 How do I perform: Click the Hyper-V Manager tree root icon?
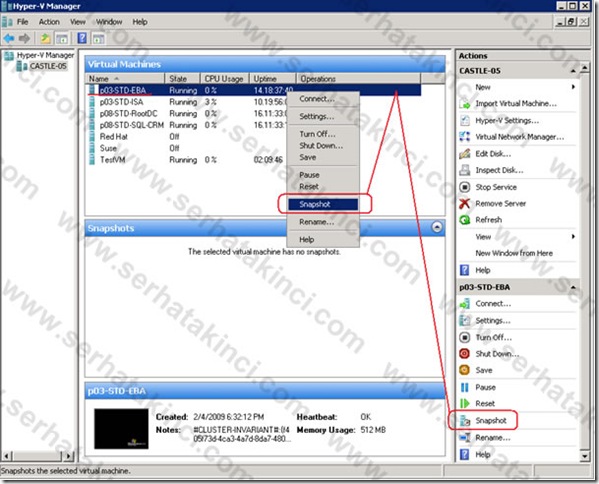coord(9,55)
